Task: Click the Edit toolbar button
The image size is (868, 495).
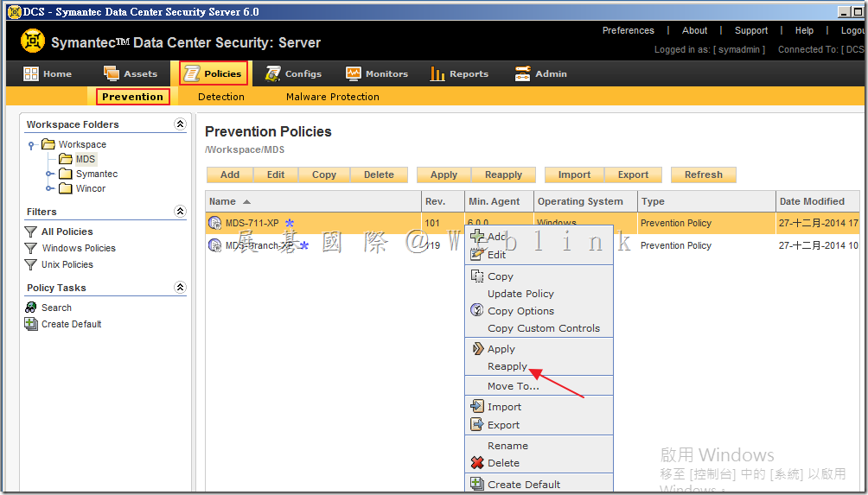Action: 276,175
